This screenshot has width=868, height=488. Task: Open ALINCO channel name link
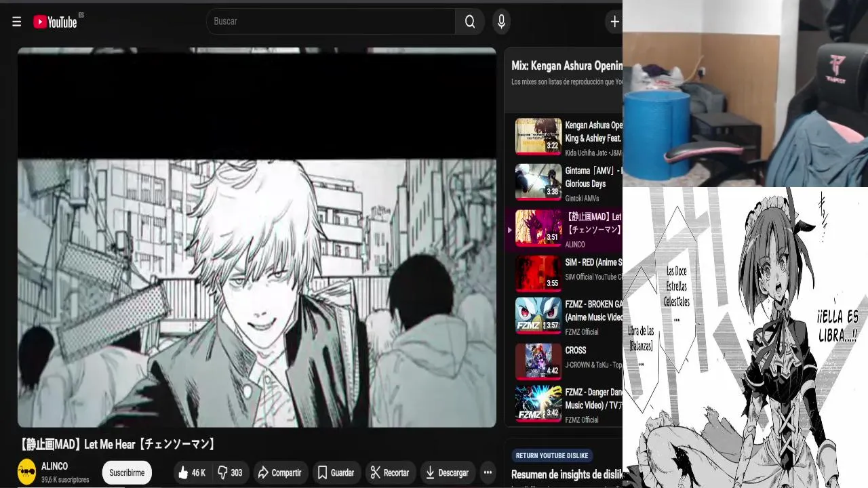54,466
